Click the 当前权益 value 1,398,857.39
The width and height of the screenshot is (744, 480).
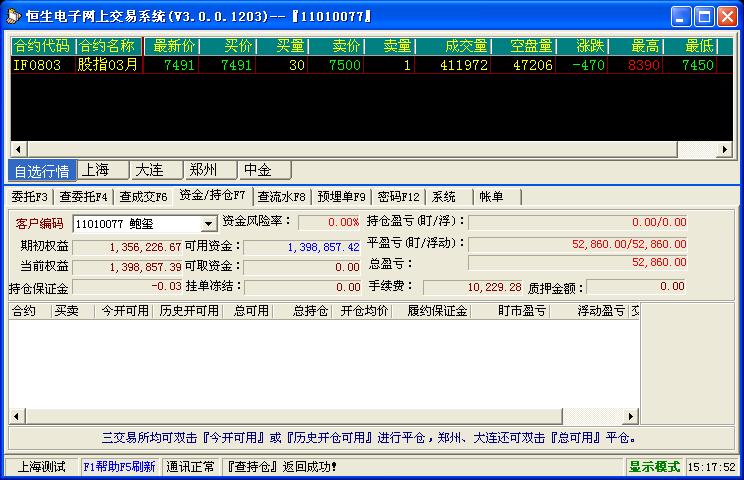click(127, 267)
